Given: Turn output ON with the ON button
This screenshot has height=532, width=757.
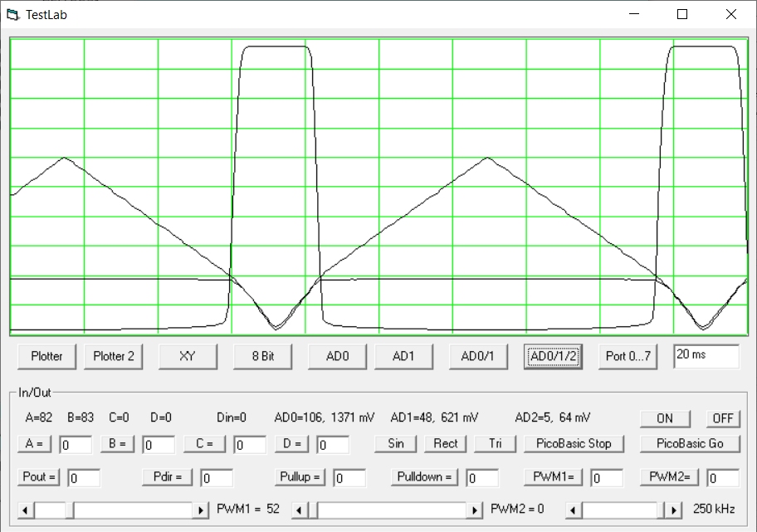Looking at the screenshot, I should pos(664,418).
